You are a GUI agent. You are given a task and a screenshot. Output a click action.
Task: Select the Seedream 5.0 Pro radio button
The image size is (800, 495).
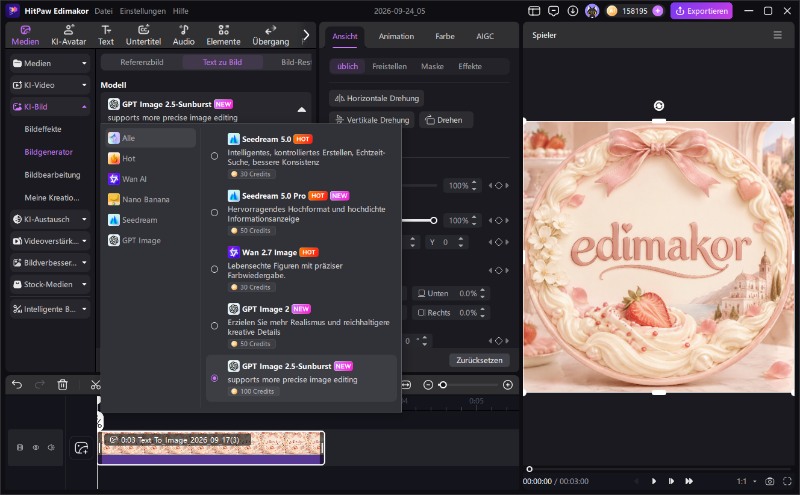point(214,213)
